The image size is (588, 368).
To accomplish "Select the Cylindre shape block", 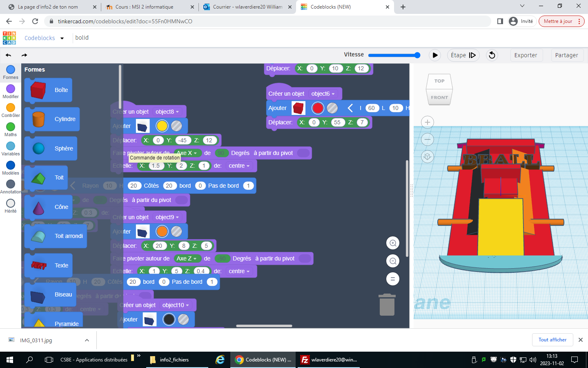I will coord(52,119).
